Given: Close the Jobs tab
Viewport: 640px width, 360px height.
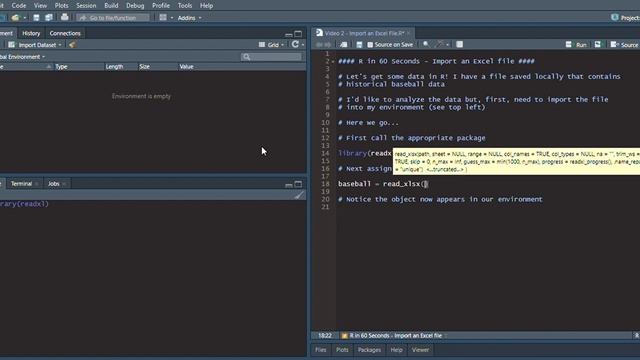Looking at the screenshot, I should coord(64,184).
